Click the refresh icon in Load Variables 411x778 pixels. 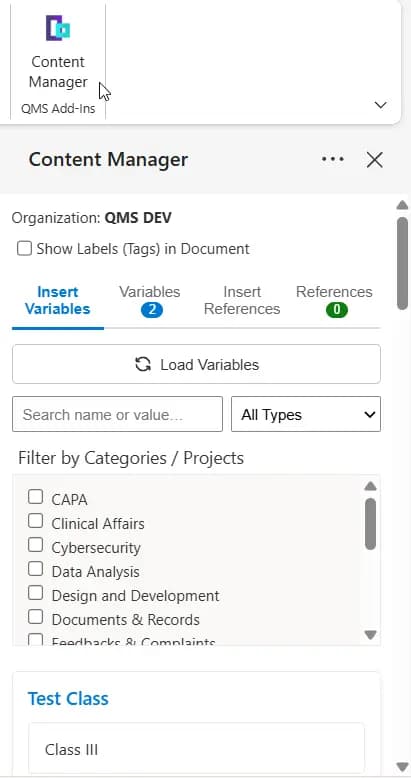[143, 364]
